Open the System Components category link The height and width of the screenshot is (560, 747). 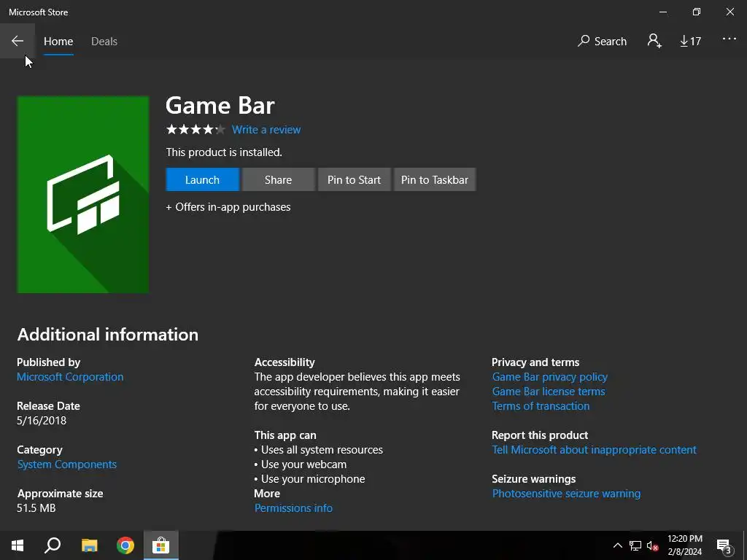click(66, 464)
